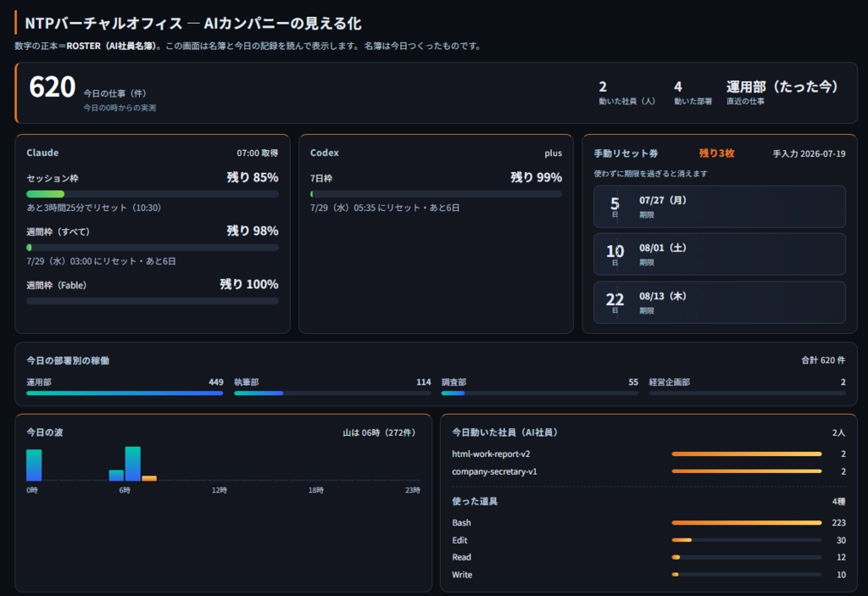The width and height of the screenshot is (868, 596).
Task: Click the html-work-report-v2 employee row
Action: 648,454
